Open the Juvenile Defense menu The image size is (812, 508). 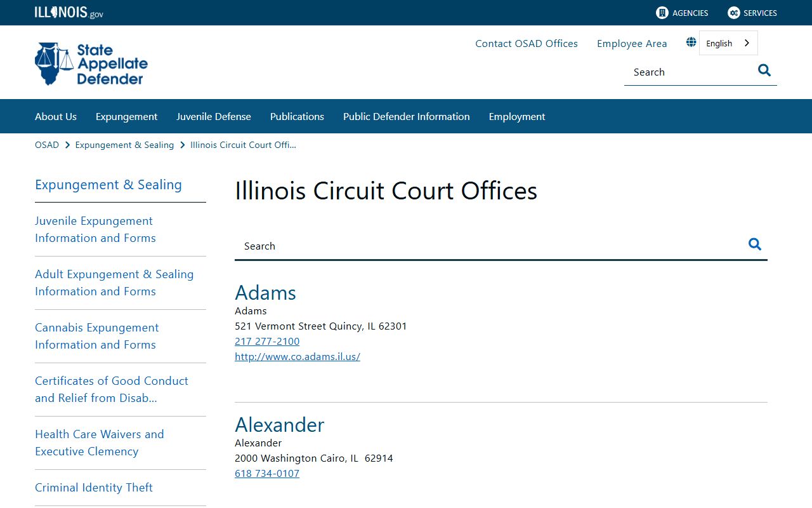pos(214,116)
